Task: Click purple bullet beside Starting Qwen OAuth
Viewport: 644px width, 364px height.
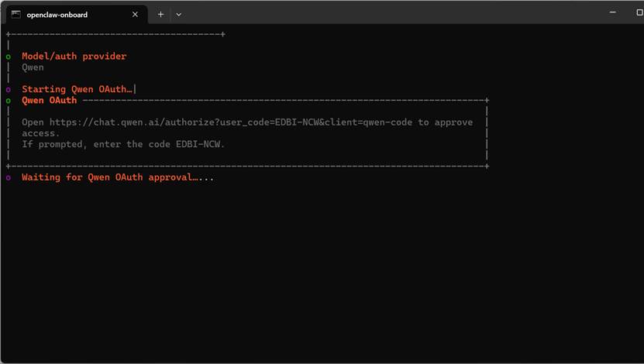Action: (9, 90)
